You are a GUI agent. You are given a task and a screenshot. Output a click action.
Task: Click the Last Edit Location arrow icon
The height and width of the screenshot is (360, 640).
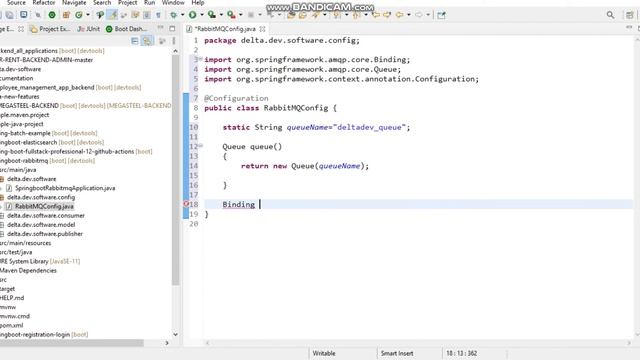tap(376, 15)
